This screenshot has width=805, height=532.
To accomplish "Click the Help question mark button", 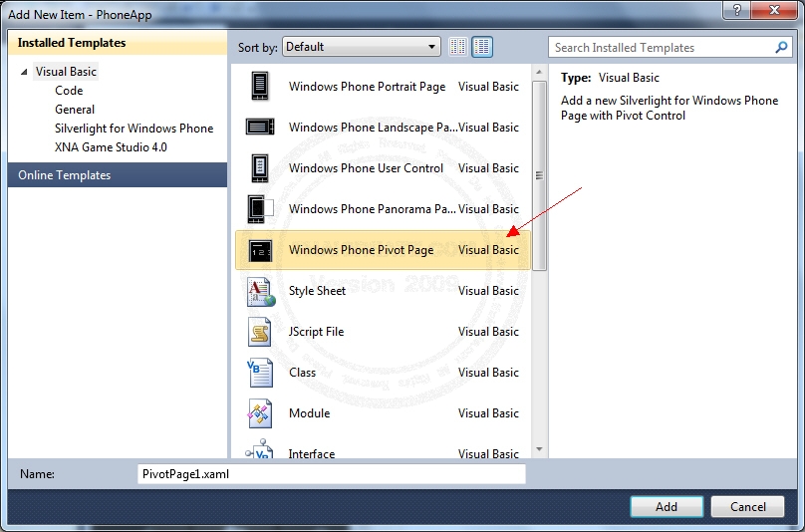I will 736,10.
